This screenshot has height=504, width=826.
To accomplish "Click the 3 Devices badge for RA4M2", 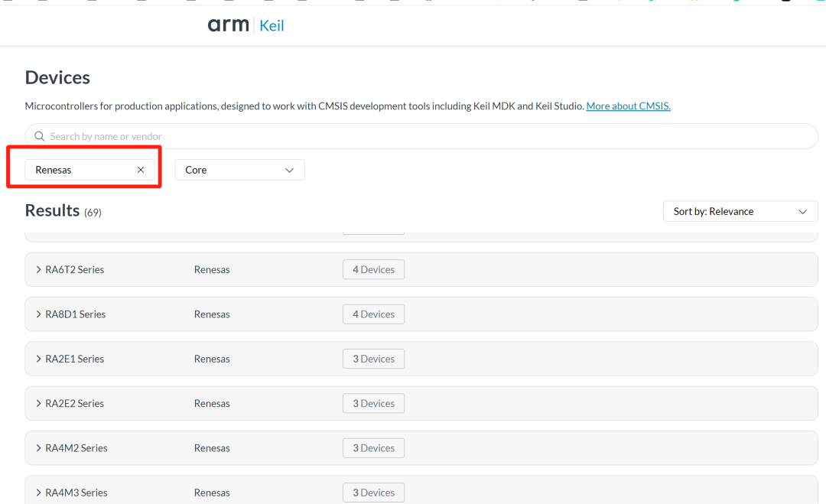I will pyautogui.click(x=373, y=448).
